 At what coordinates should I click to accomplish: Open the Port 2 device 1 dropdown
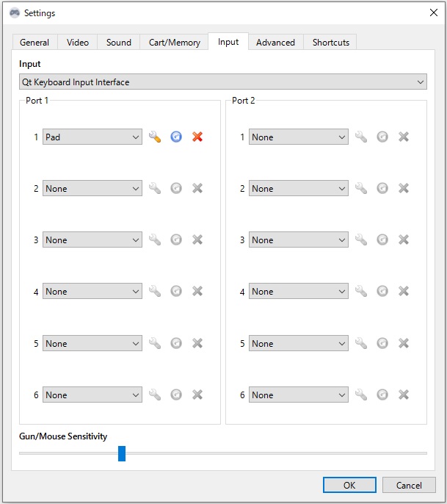[x=299, y=137]
